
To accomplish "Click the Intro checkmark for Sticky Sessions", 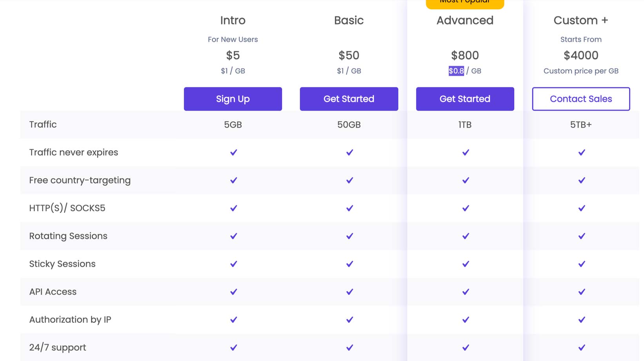I will pos(234,264).
